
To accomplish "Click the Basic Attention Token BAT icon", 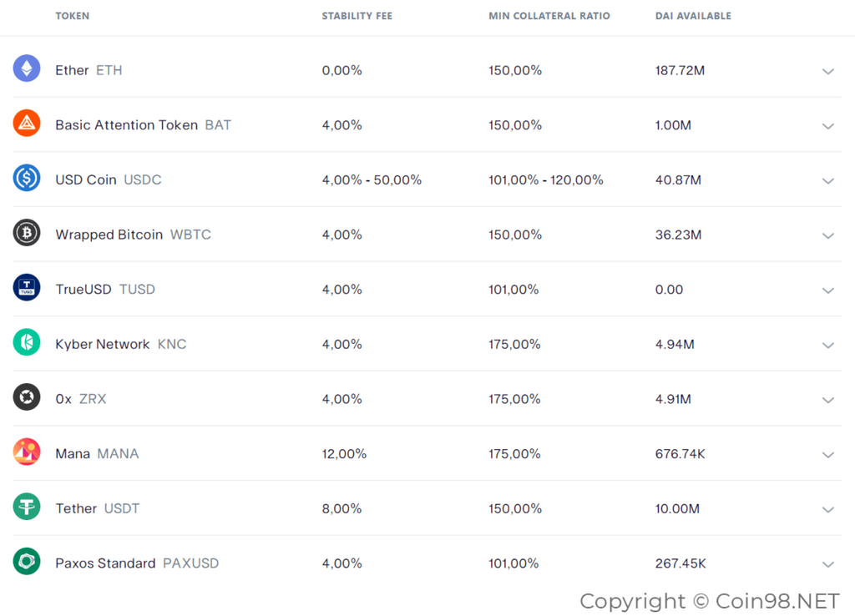I will [27, 124].
